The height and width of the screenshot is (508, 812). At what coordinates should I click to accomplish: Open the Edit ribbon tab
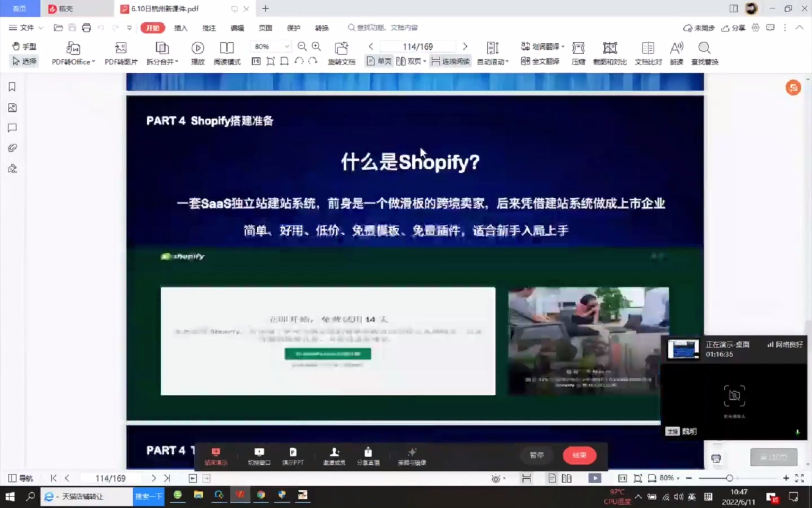237,28
